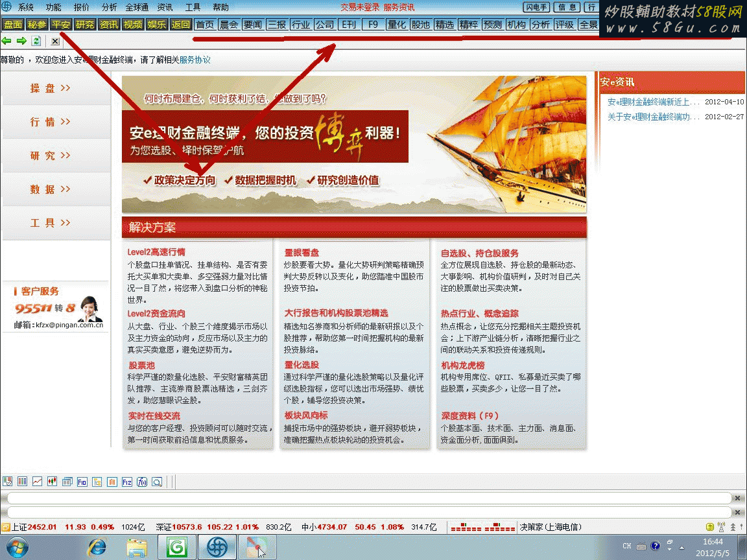
Task: Click the f(x) formula icon
Action: tap(142, 482)
